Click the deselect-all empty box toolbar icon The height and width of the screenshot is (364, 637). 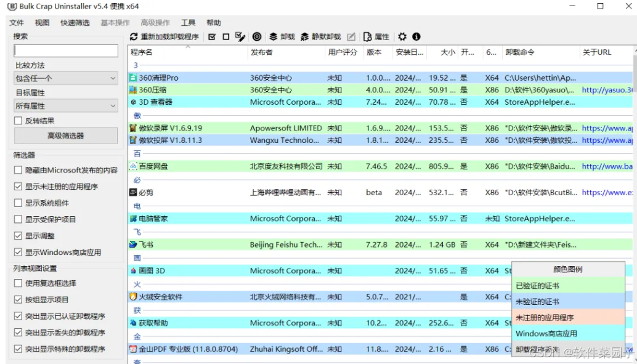point(226,36)
